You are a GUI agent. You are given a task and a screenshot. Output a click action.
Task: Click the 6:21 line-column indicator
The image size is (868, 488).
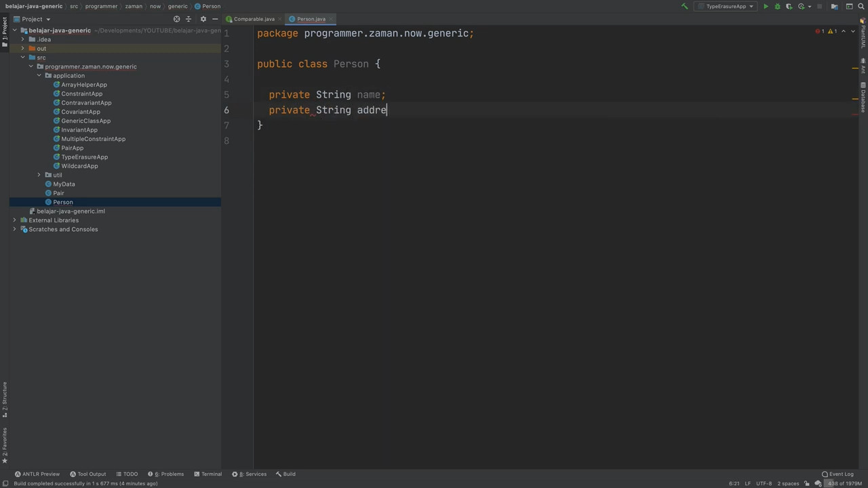pyautogui.click(x=734, y=483)
